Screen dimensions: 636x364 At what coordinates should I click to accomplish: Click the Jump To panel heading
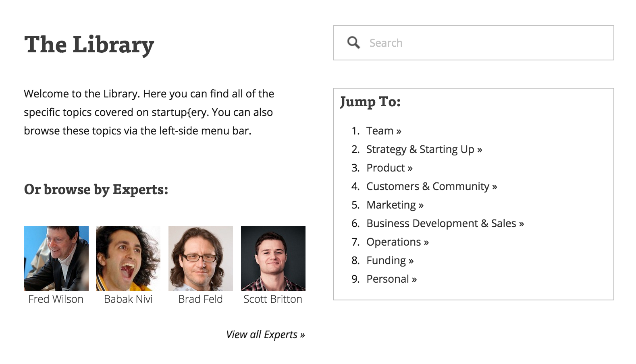(370, 101)
